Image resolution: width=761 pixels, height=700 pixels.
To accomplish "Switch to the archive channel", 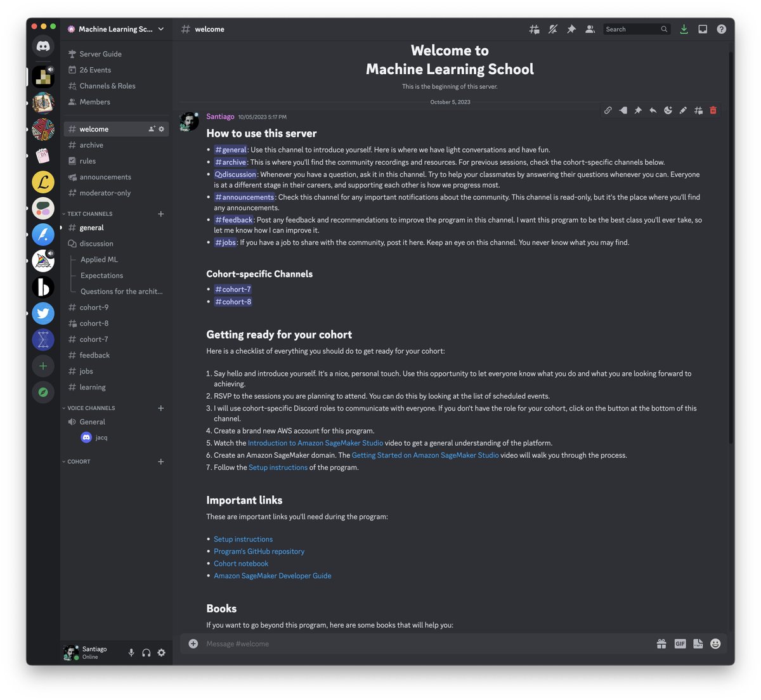I will pos(116,145).
